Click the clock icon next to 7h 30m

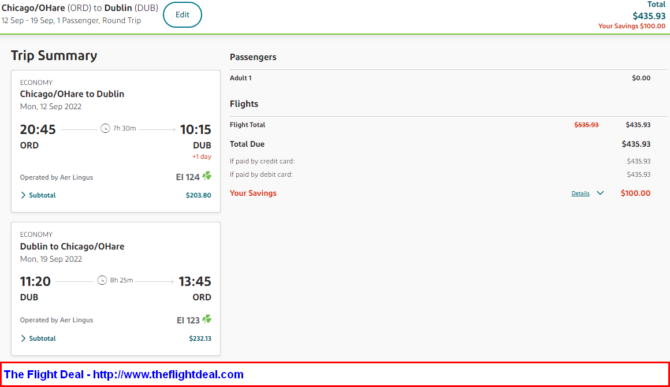[x=105, y=128]
